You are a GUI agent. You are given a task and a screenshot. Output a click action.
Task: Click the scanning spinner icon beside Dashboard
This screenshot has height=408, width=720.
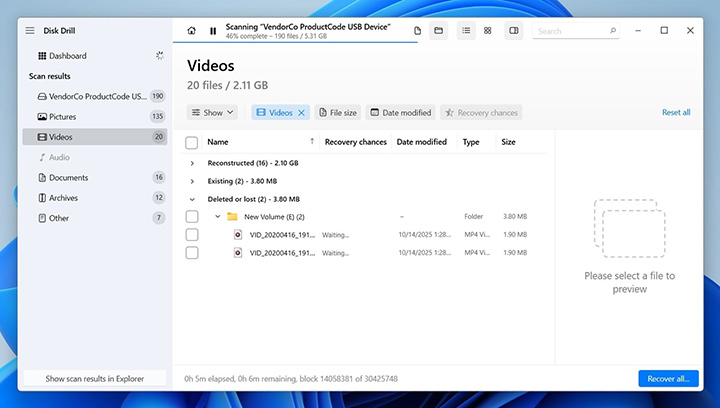159,56
